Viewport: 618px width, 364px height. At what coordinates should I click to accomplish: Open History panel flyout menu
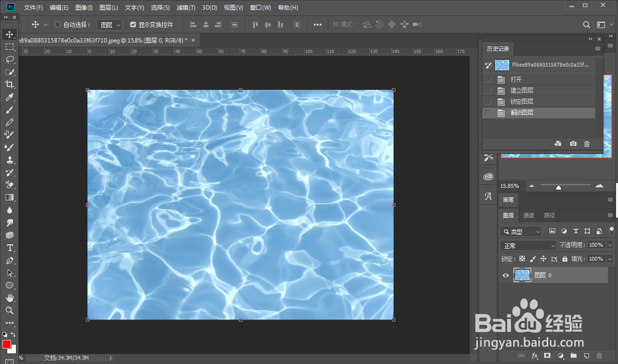click(598, 49)
